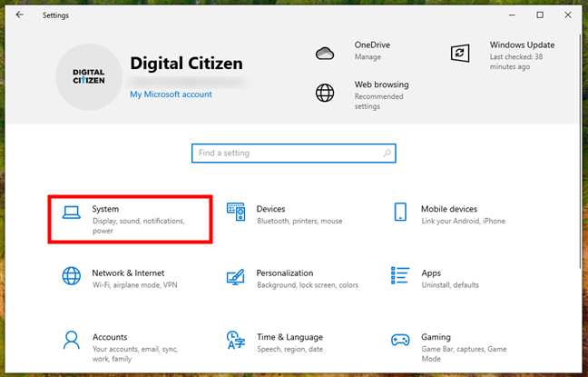Click 'Link your Android, iPhone' description
The image size is (588, 377).
[x=463, y=221]
